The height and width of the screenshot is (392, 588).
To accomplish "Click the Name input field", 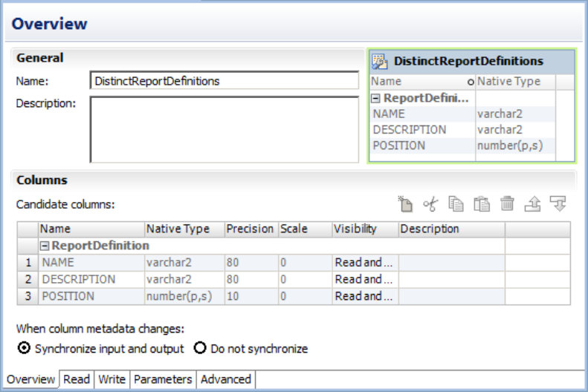I will pos(224,80).
